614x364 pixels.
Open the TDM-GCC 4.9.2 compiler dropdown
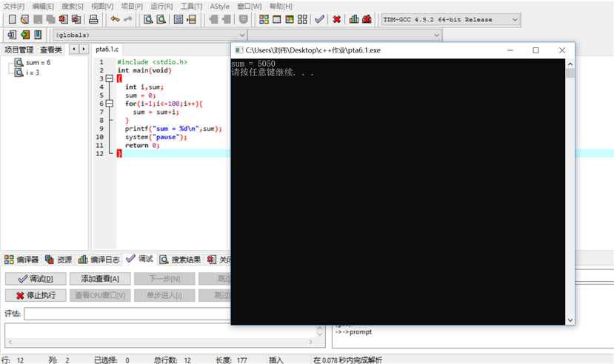tap(450, 19)
